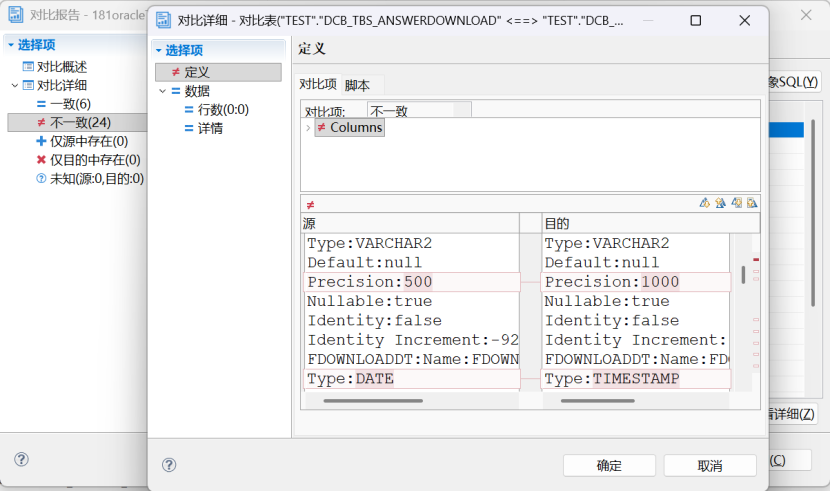The image size is (831, 491).
Task: Collapse the 对比详细 node chevron
Action: (x=15, y=85)
